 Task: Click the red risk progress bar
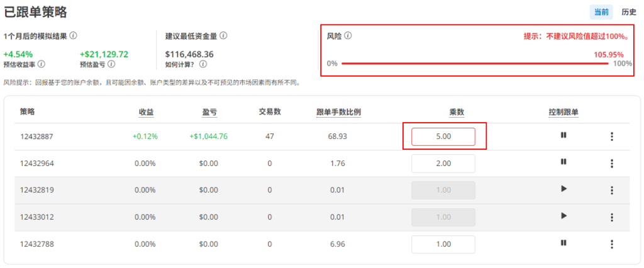click(x=475, y=64)
